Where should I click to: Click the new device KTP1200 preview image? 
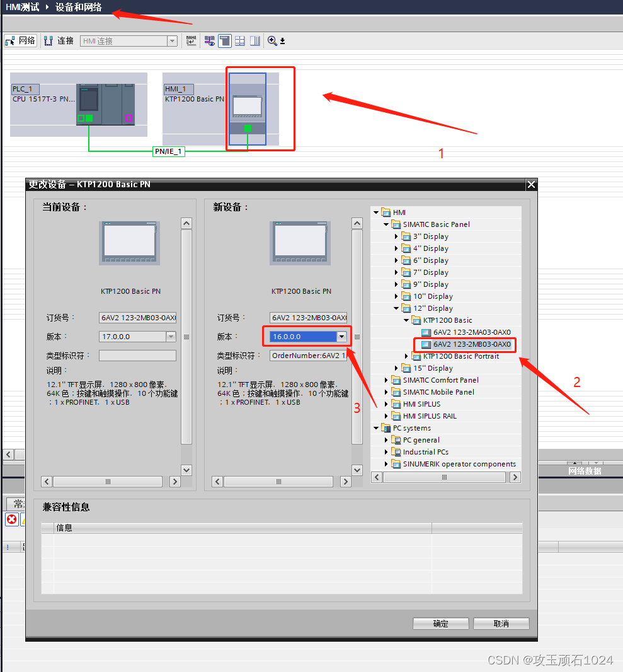300,243
